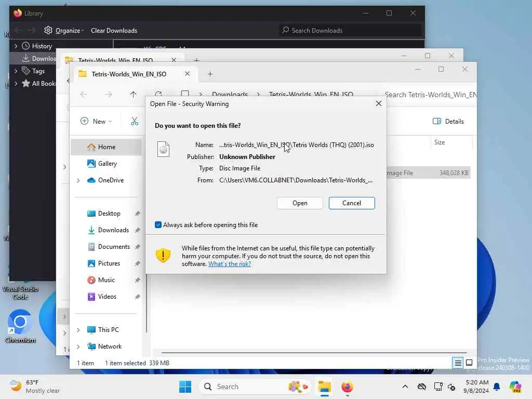
Task: Open the What's the risk? link
Action: point(229,264)
